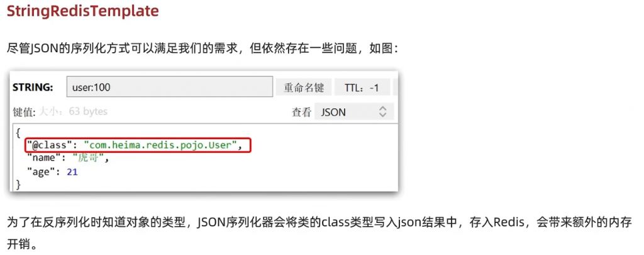Click the "@class" key in the JSON
Viewport: 644px width, 255px height.
(47, 145)
